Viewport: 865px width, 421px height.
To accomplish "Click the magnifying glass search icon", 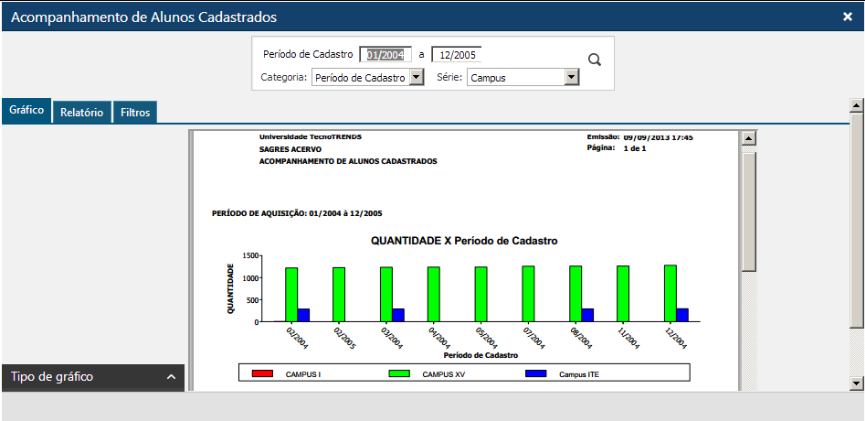I will click(x=594, y=60).
